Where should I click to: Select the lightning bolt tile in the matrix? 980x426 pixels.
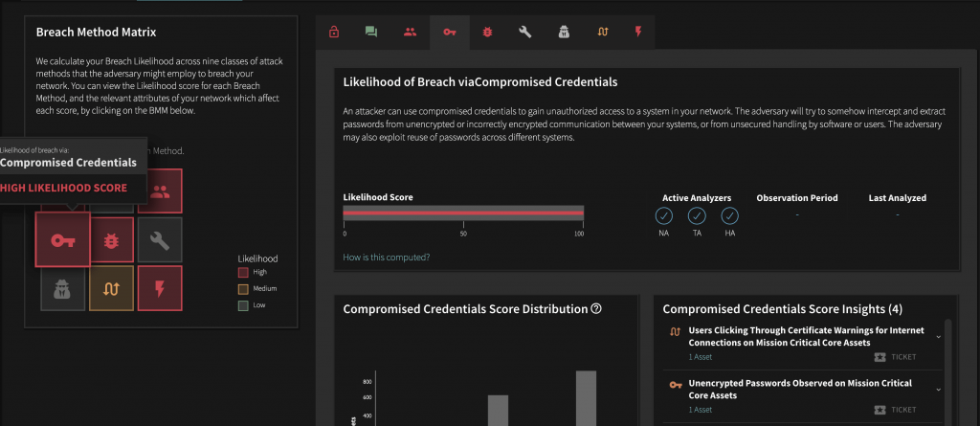coord(160,288)
